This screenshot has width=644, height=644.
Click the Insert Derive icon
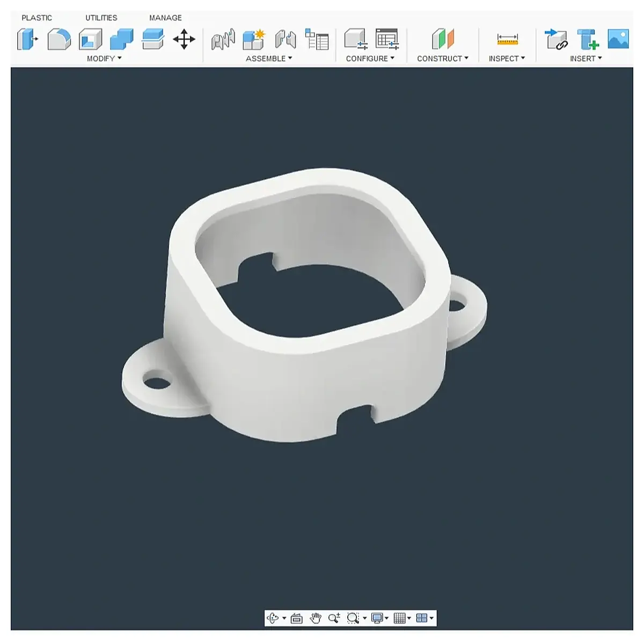click(556, 40)
